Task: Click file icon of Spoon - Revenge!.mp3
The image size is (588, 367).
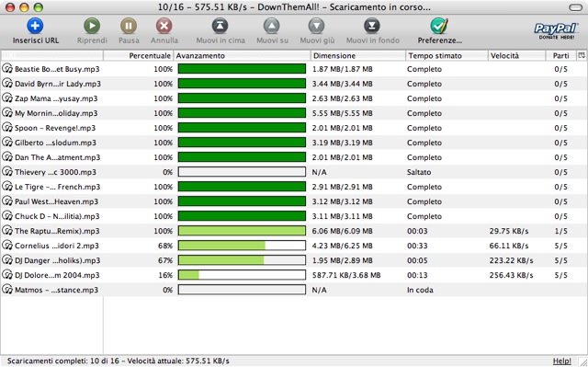Action: coord(7,128)
